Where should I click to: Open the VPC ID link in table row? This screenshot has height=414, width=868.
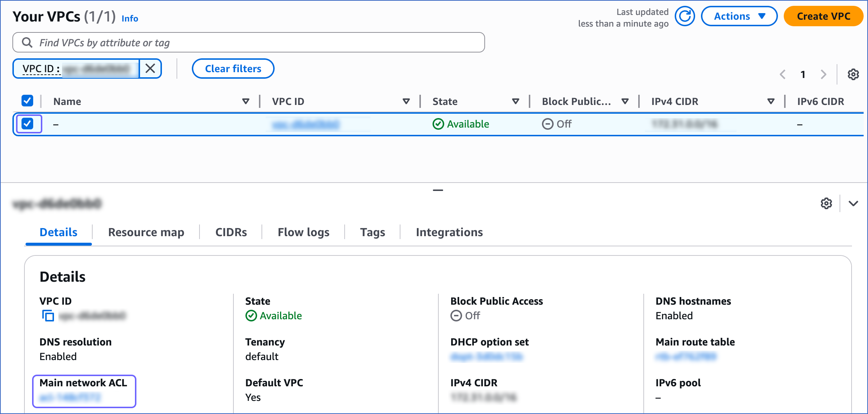click(x=306, y=125)
